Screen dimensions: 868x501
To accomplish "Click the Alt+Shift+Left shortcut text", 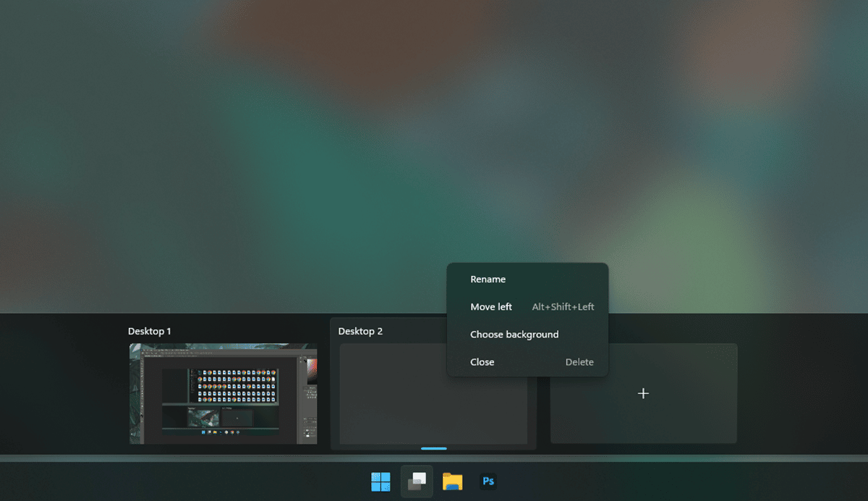I will click(563, 307).
